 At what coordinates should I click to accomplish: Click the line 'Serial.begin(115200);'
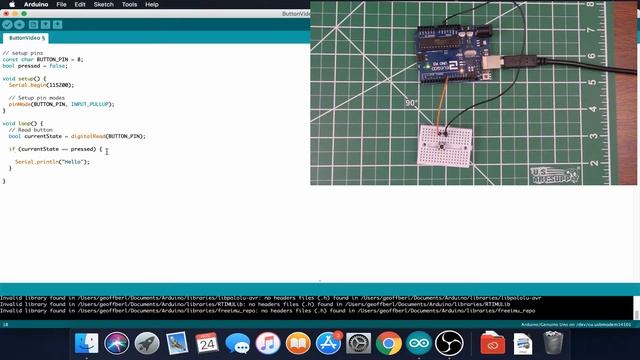point(41,85)
